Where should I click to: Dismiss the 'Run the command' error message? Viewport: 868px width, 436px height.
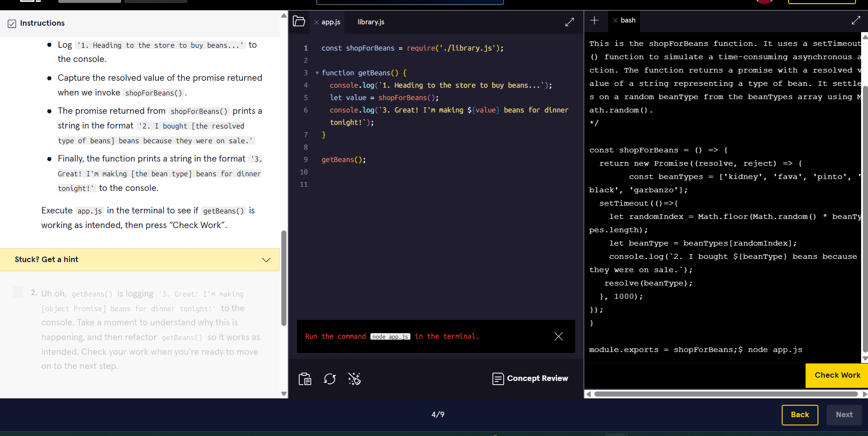(x=558, y=336)
